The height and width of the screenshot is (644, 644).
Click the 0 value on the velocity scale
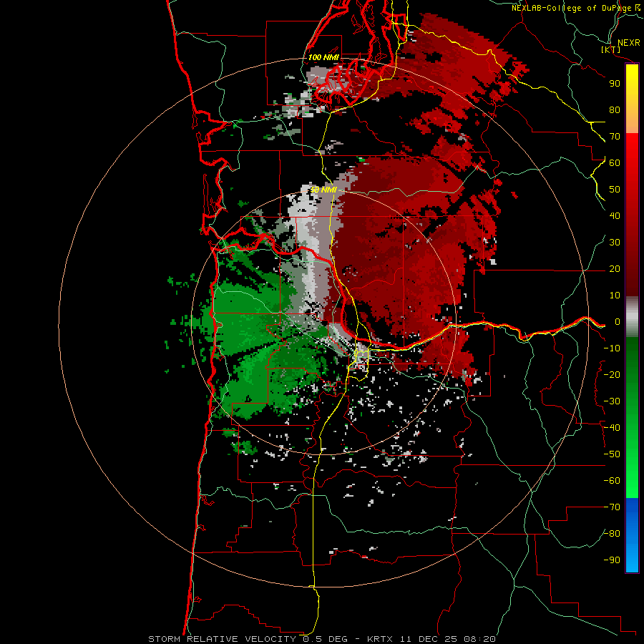pos(618,322)
